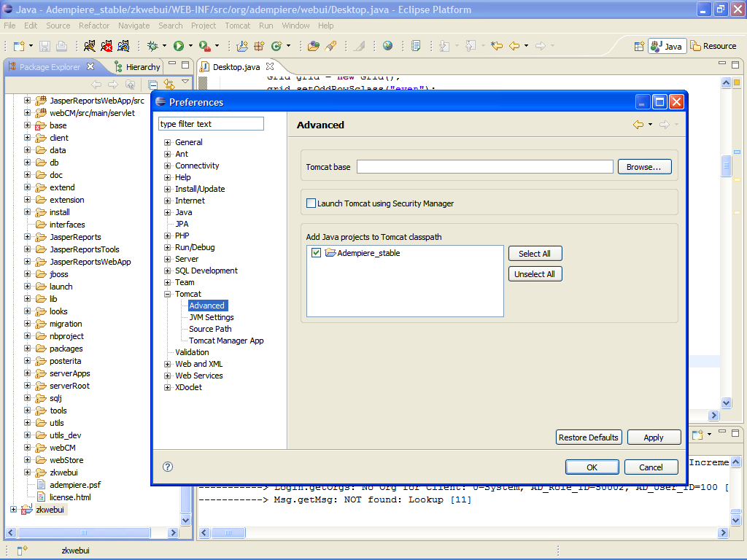The height and width of the screenshot is (560, 747).
Task: Uncheck the Adempiere_stable project checkbox
Action: [316, 253]
